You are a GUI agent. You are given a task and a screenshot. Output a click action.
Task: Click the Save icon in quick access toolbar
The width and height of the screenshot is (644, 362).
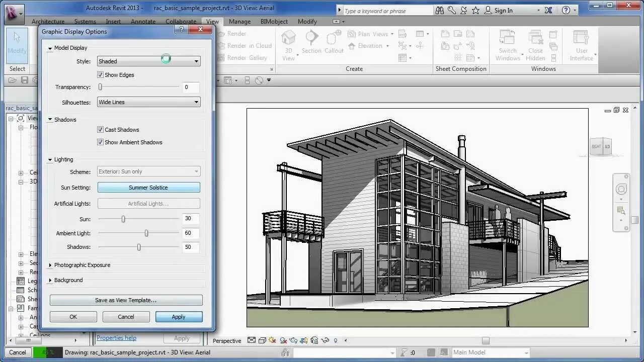25,80
